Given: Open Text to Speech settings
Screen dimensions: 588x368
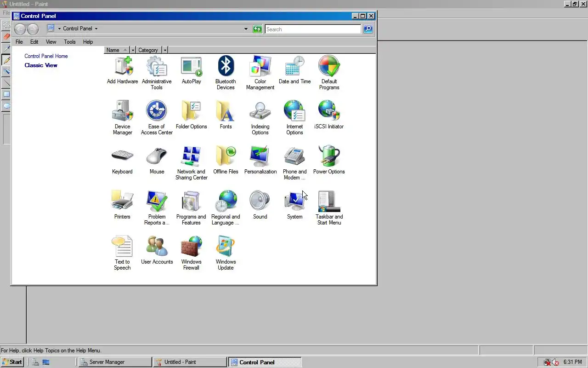Looking at the screenshot, I should 122,253.
